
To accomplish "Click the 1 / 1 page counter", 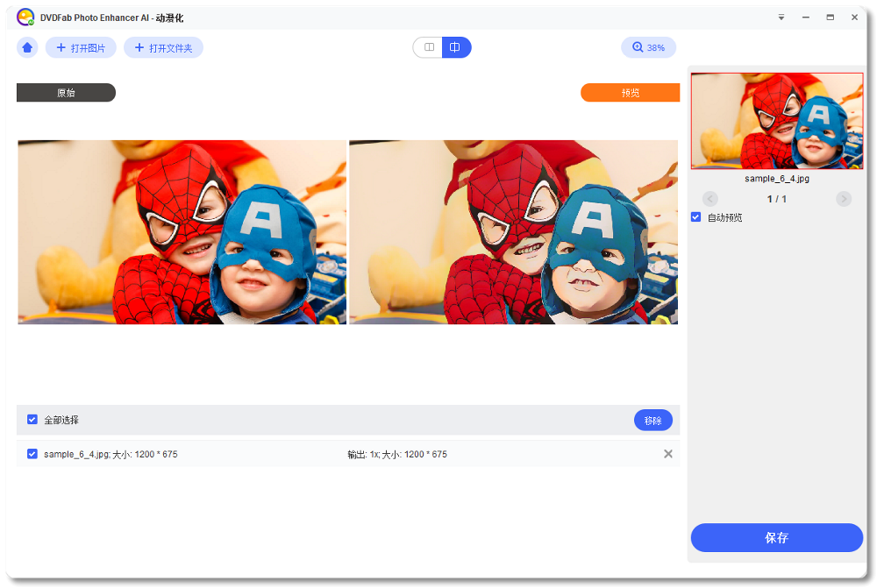I will [777, 199].
